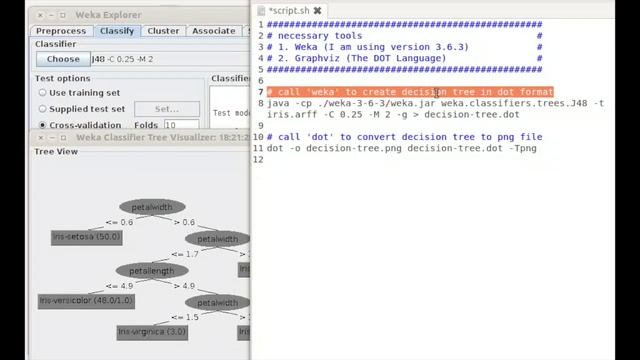The height and width of the screenshot is (360, 640).
Task: Minimize the Tree Visualizer window
Action: [52, 138]
